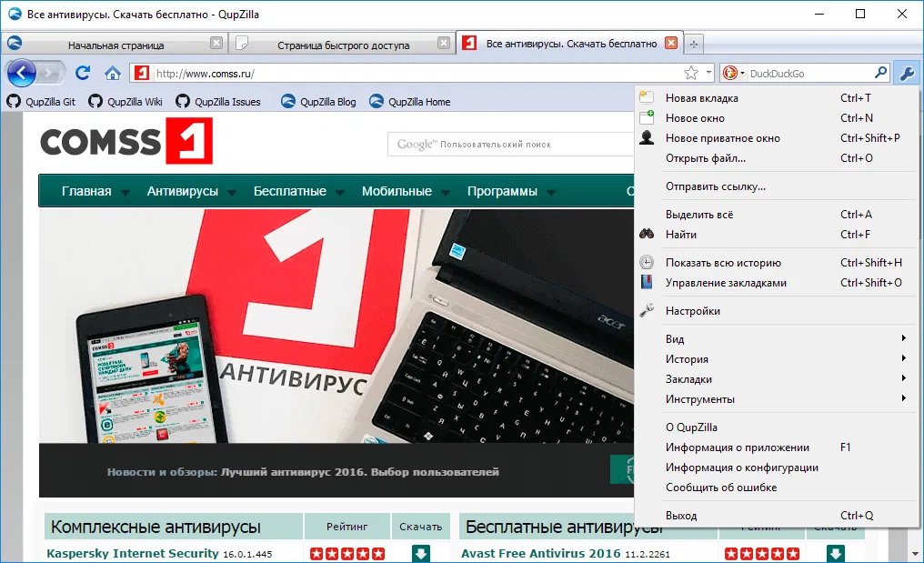The width and height of the screenshot is (924, 563).
Task: Choose Сообщить об ошибке
Action: click(777, 488)
